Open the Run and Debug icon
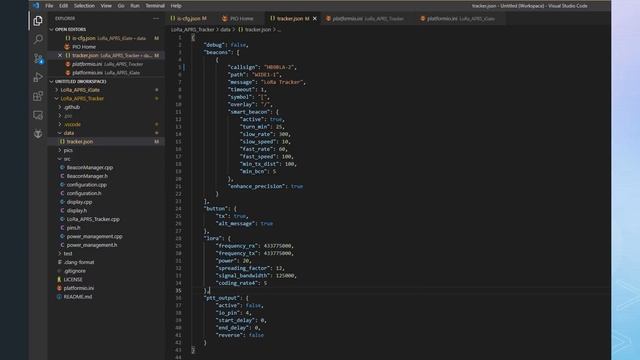The width and height of the screenshot is (640, 360). (38, 77)
